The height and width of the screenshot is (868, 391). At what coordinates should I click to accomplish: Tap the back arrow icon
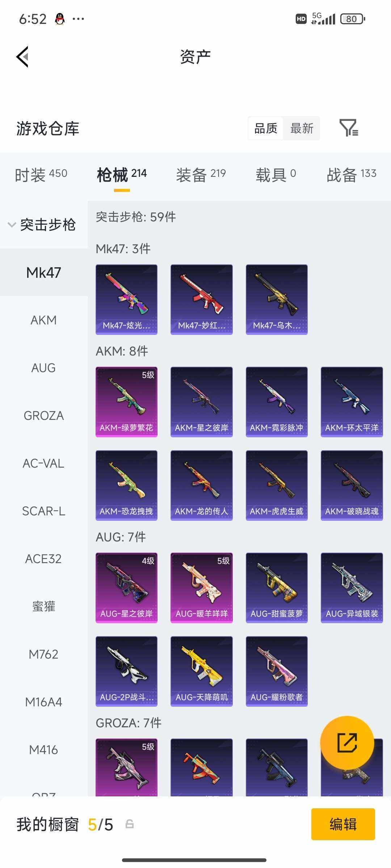22,57
